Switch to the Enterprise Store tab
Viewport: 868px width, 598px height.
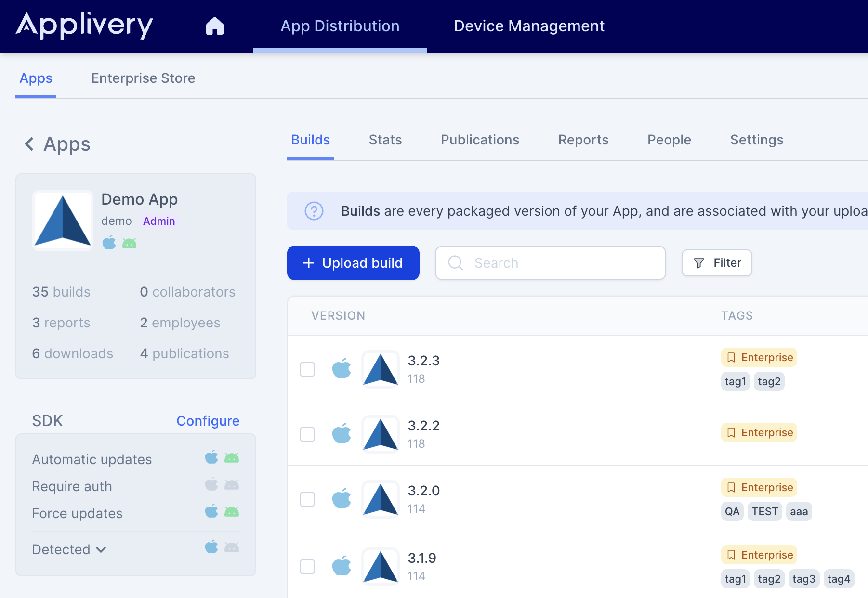click(x=143, y=78)
